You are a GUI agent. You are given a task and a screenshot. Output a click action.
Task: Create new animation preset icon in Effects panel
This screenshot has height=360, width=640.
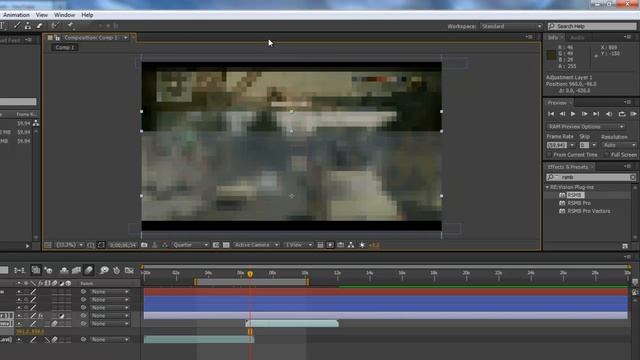pos(625,246)
